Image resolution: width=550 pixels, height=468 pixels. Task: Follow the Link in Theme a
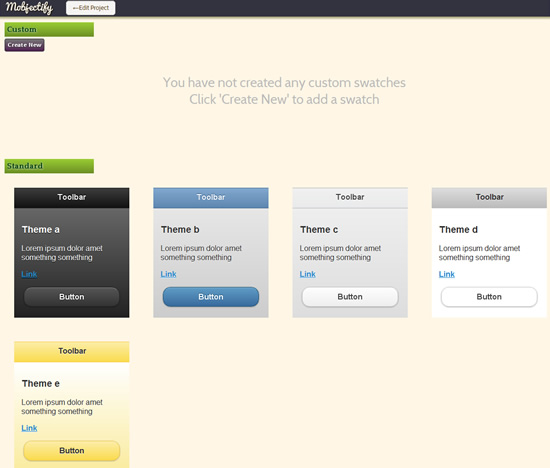pyautogui.click(x=29, y=274)
